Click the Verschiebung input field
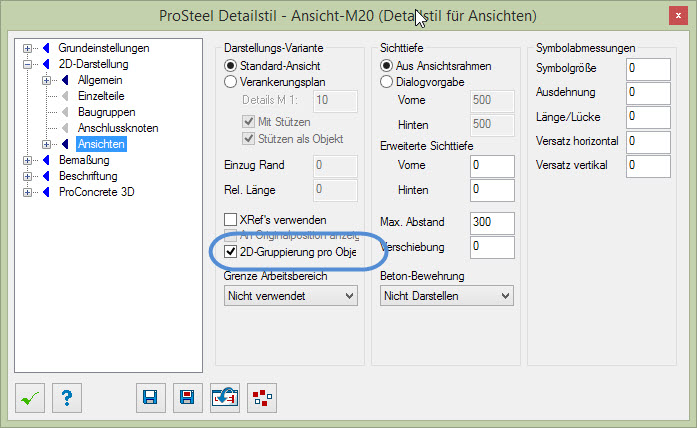 pyautogui.click(x=493, y=247)
